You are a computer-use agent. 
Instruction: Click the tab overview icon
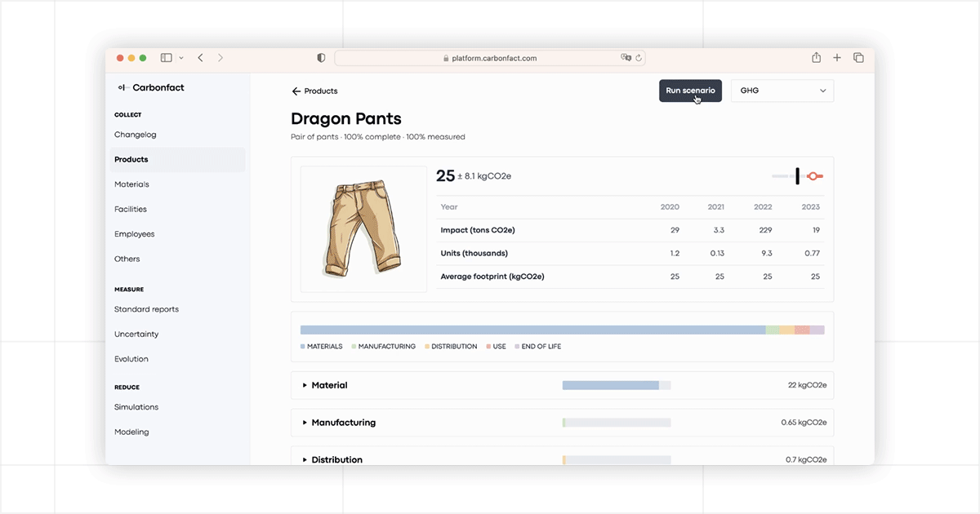click(858, 57)
